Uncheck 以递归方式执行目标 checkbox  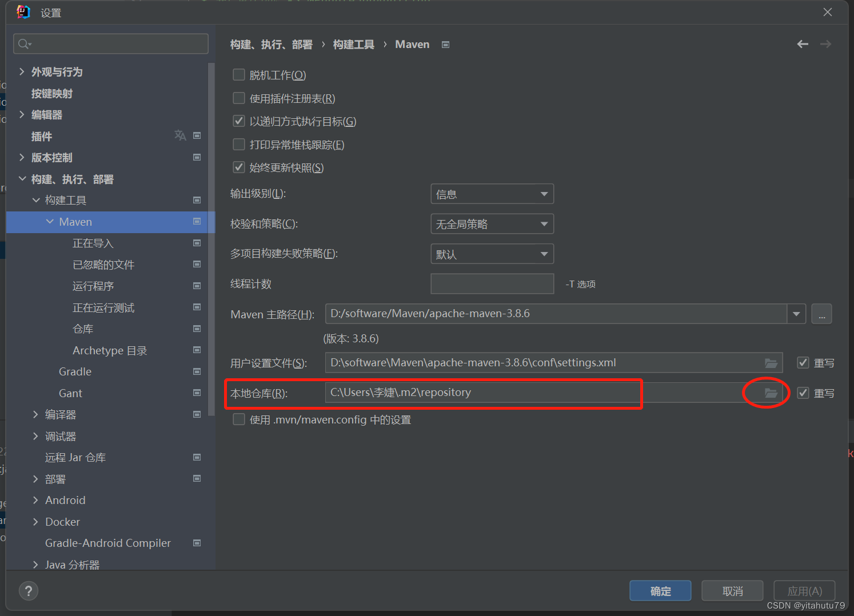pyautogui.click(x=239, y=121)
